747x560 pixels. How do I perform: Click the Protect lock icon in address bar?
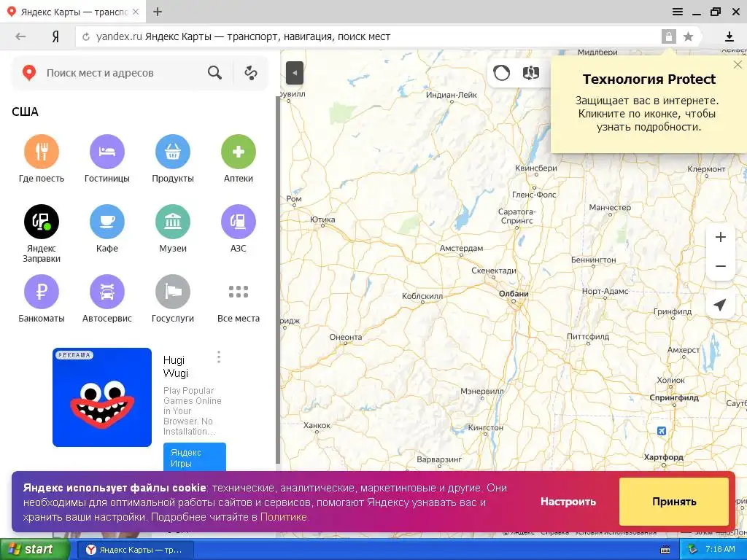(669, 36)
